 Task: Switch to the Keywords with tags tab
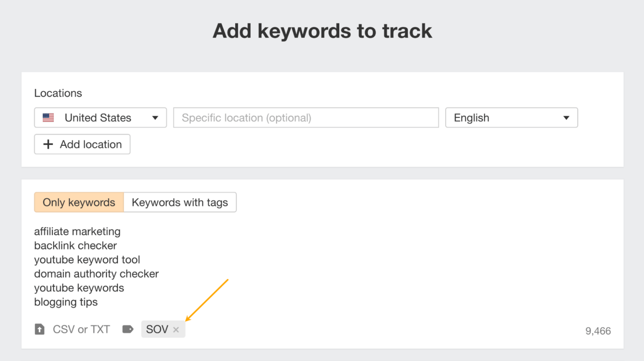tap(180, 202)
